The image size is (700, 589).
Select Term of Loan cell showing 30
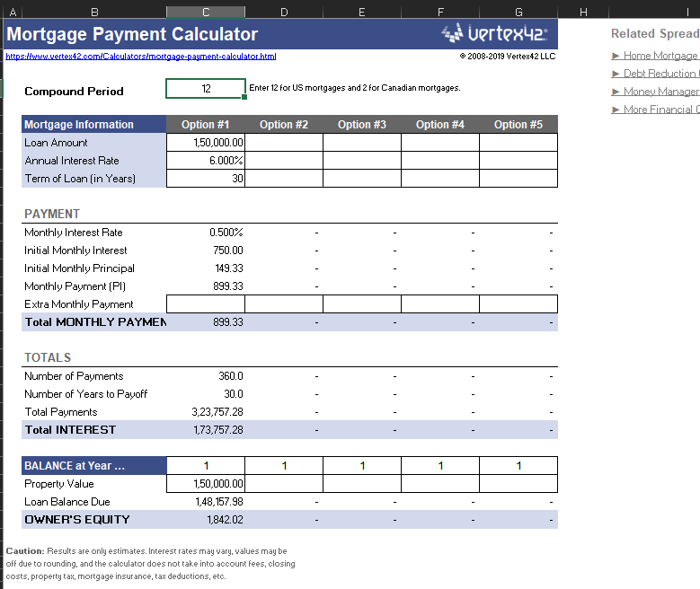coord(206,178)
